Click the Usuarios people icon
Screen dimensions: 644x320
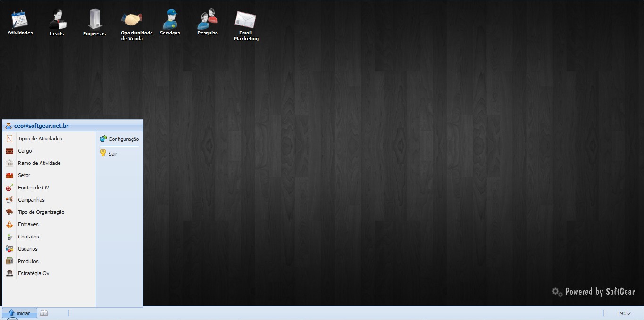pyautogui.click(x=9, y=249)
